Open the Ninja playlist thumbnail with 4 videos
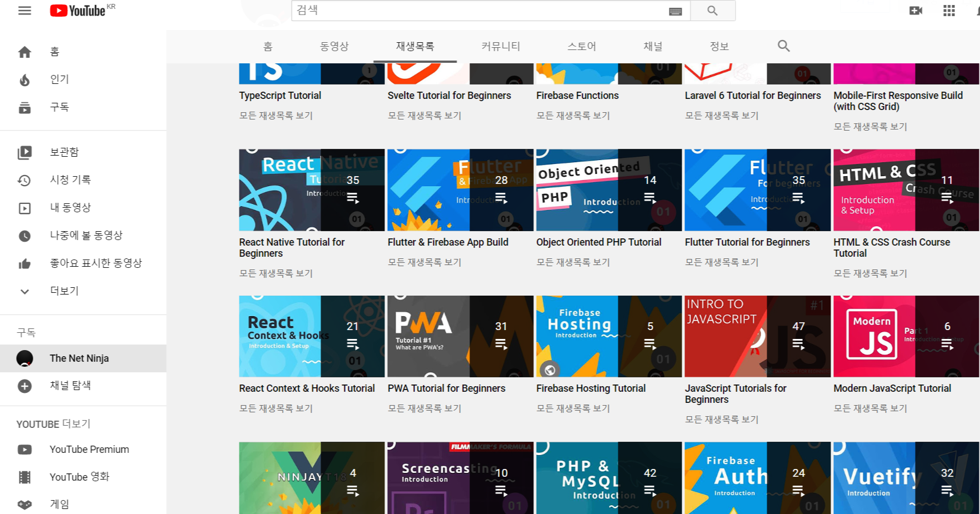980x514 pixels. click(x=312, y=478)
